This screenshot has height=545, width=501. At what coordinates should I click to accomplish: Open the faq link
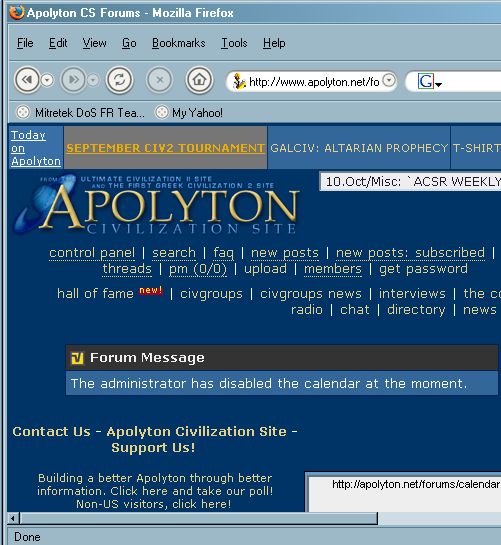[x=223, y=253]
